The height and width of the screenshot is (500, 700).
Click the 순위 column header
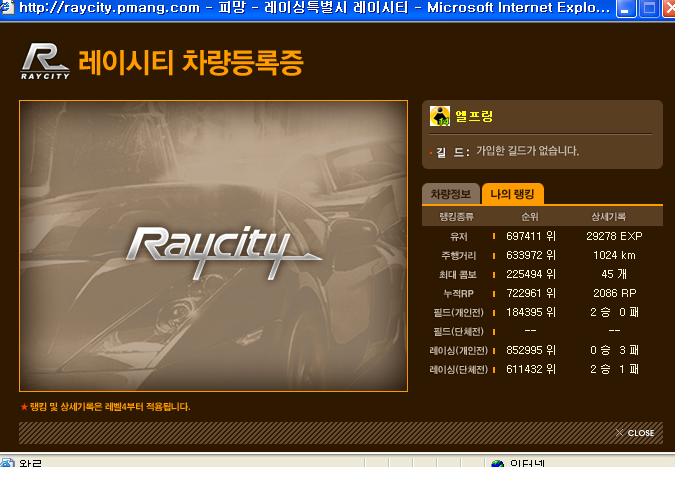[x=530, y=217]
